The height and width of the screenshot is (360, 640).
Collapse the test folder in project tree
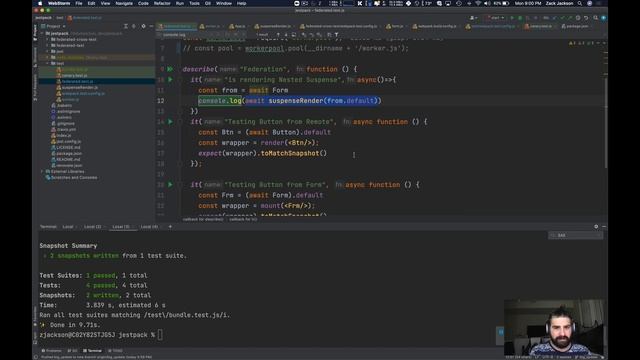click(47, 63)
